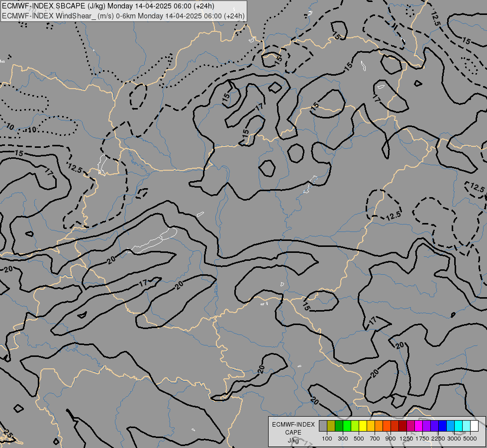Click the bright green legend swatch
This screenshot has width=487, height=448.
click(347, 426)
